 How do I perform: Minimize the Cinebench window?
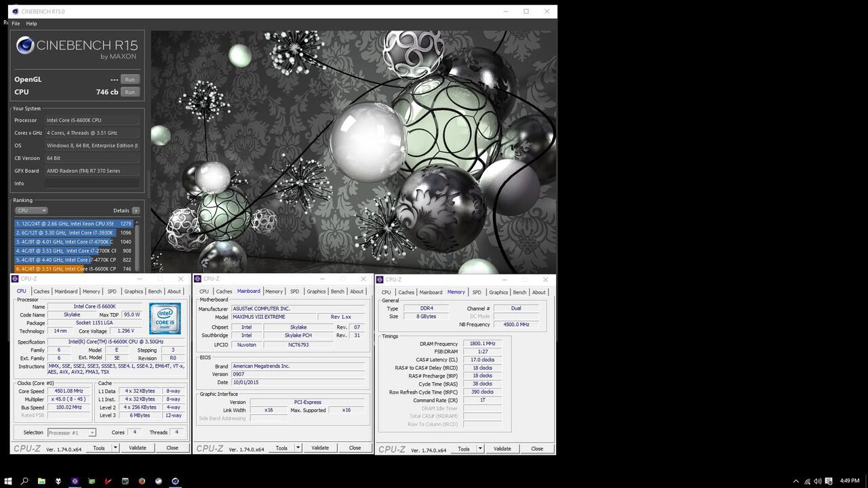(x=506, y=12)
